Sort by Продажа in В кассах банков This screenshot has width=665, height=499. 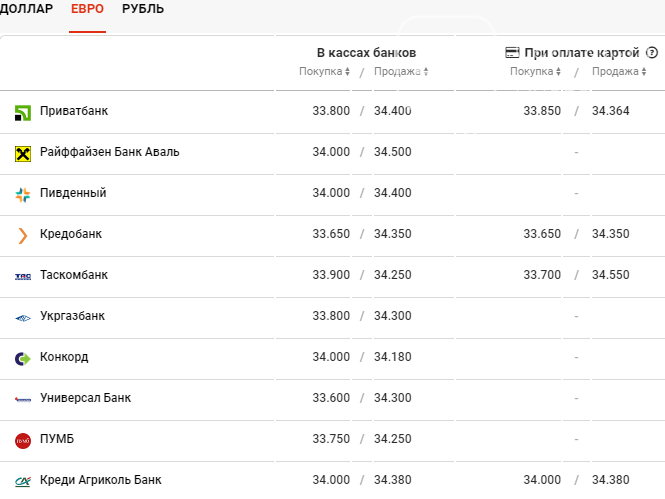(x=401, y=71)
